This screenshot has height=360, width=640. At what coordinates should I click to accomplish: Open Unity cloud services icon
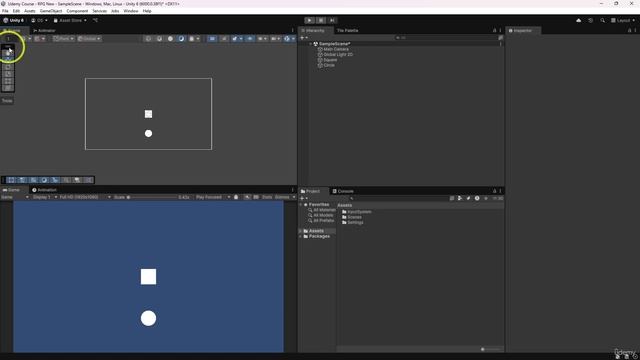578,20
